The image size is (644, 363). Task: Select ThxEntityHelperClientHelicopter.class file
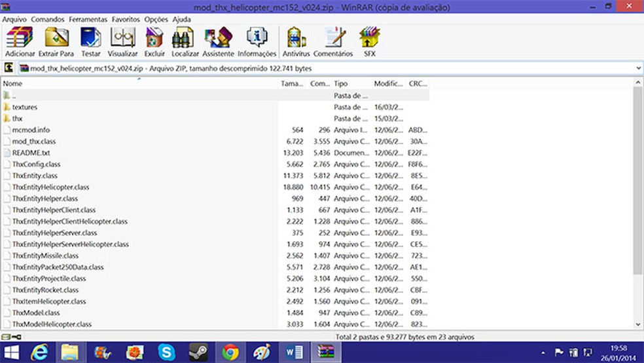70,221
